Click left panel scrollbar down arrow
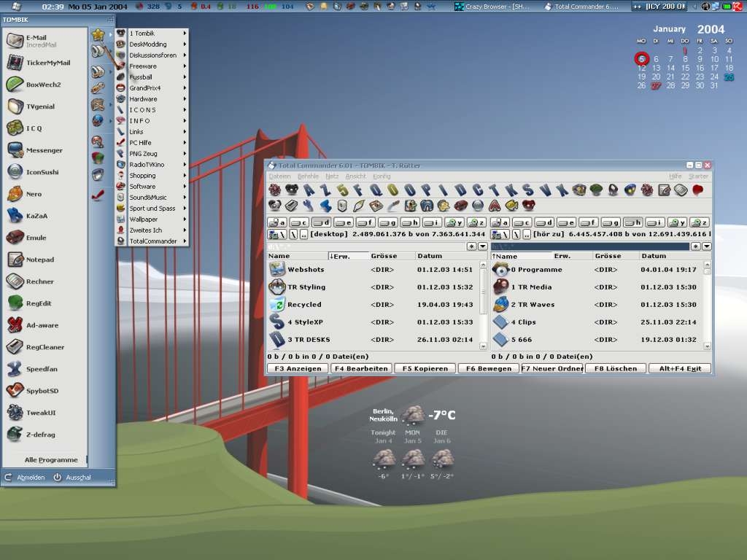 click(483, 346)
